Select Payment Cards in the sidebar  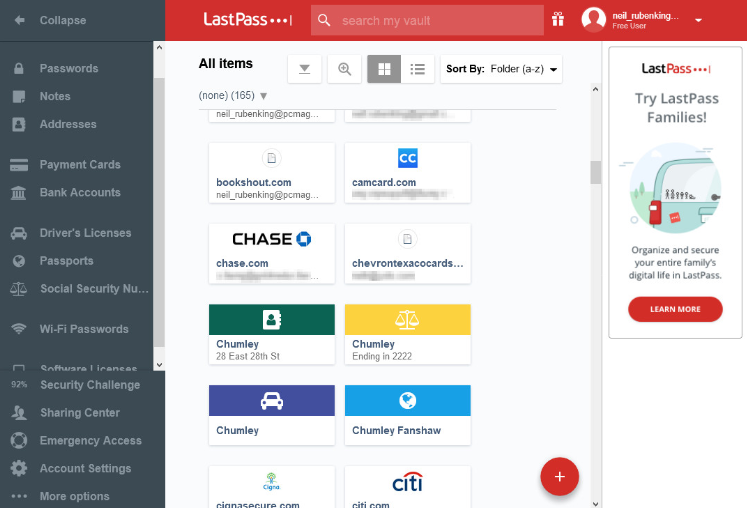point(80,165)
